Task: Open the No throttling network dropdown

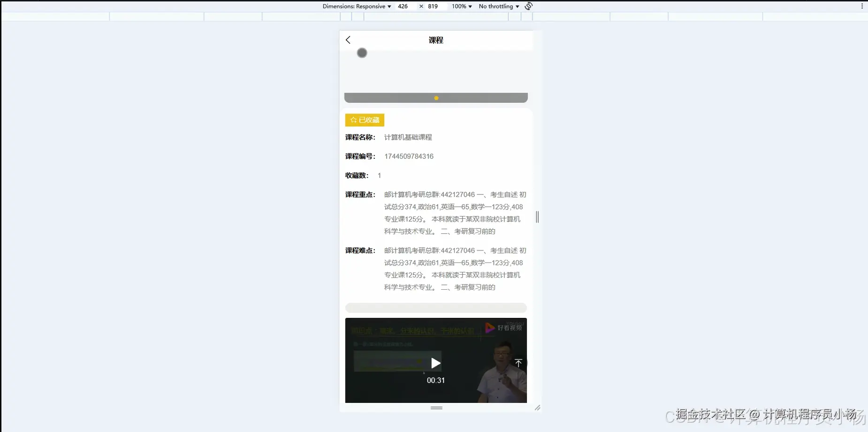Action: tap(498, 6)
